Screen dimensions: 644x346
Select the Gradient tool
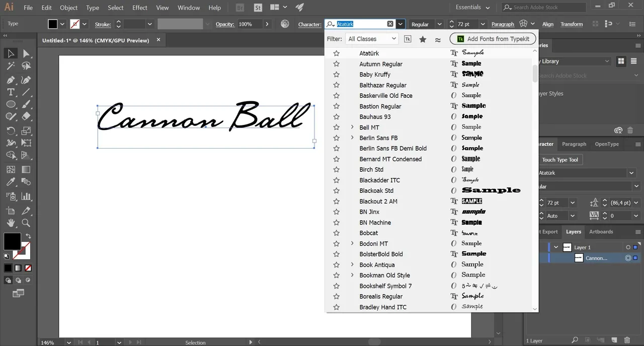pyautogui.click(x=26, y=170)
